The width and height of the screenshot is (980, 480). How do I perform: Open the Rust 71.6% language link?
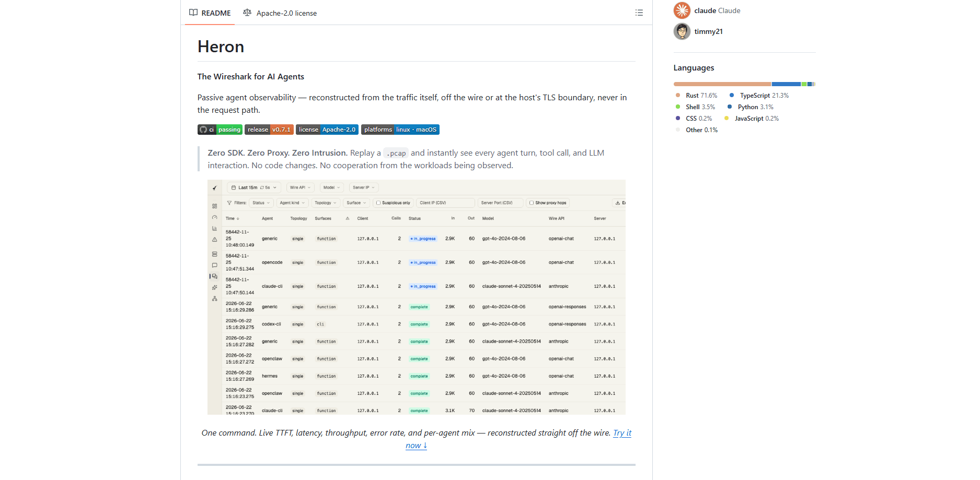(x=696, y=96)
